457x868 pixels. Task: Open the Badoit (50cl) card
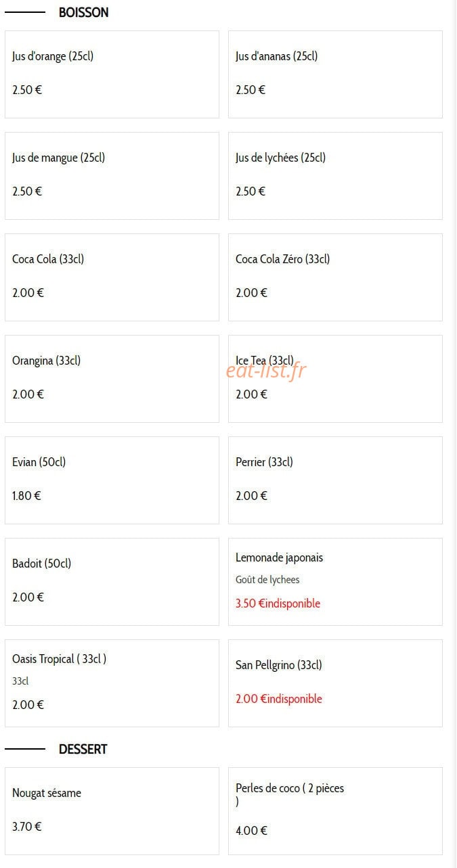click(x=112, y=582)
